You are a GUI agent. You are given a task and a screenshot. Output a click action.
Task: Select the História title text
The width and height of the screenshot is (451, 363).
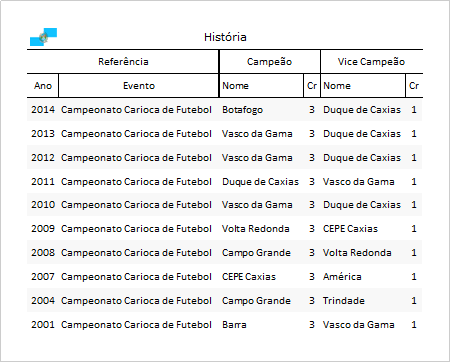click(x=225, y=37)
